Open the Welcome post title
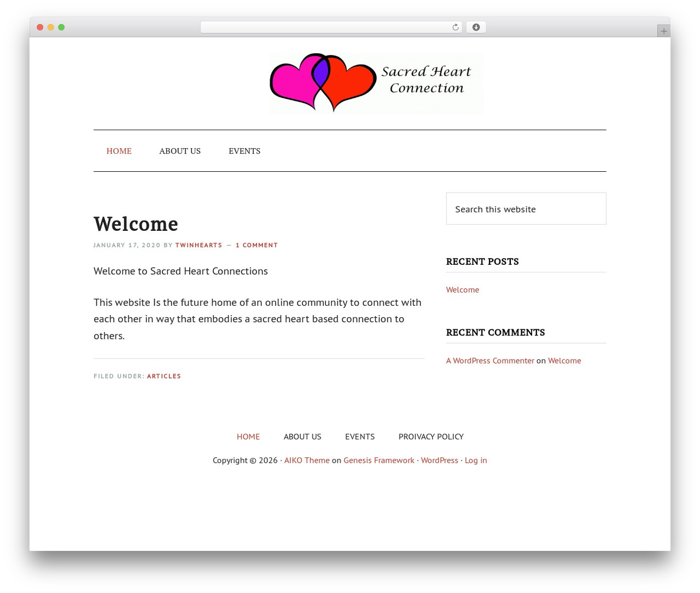The image size is (700, 593). pyautogui.click(x=136, y=224)
